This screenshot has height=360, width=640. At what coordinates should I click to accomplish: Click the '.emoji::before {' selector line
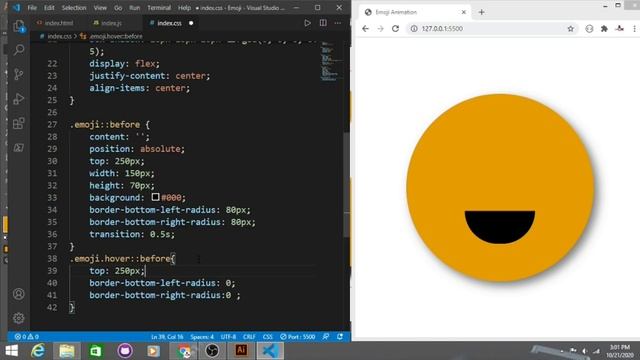pos(110,124)
